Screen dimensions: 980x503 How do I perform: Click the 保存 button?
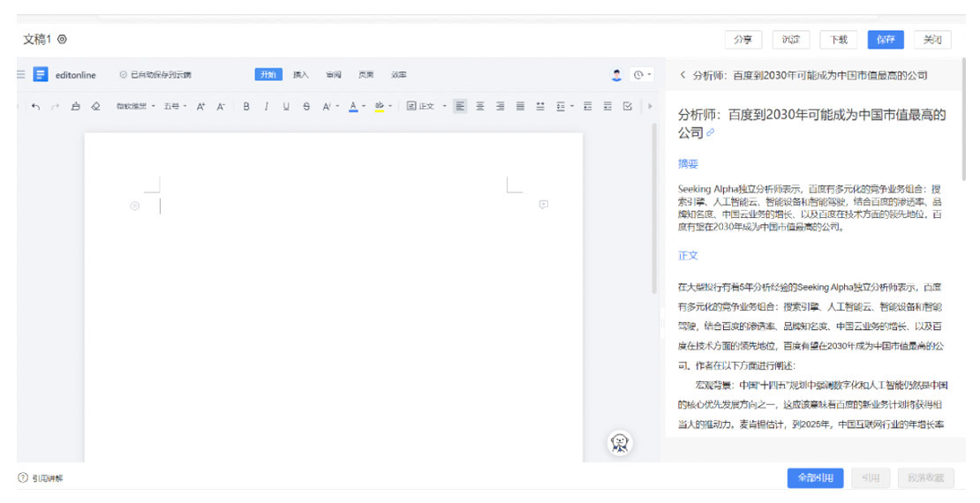[x=885, y=40]
